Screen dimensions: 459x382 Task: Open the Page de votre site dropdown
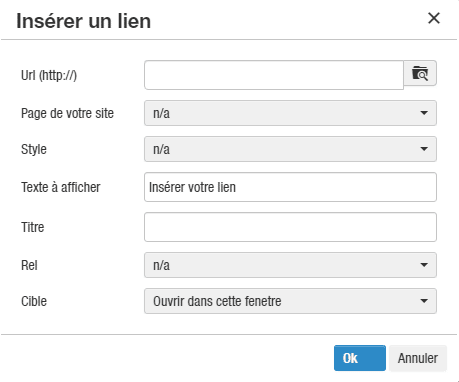[x=290, y=113]
